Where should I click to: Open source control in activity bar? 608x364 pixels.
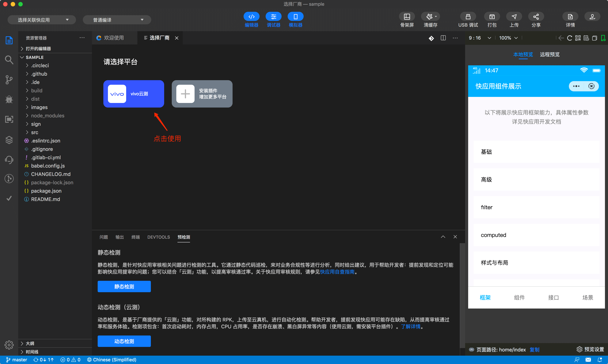(x=9, y=80)
